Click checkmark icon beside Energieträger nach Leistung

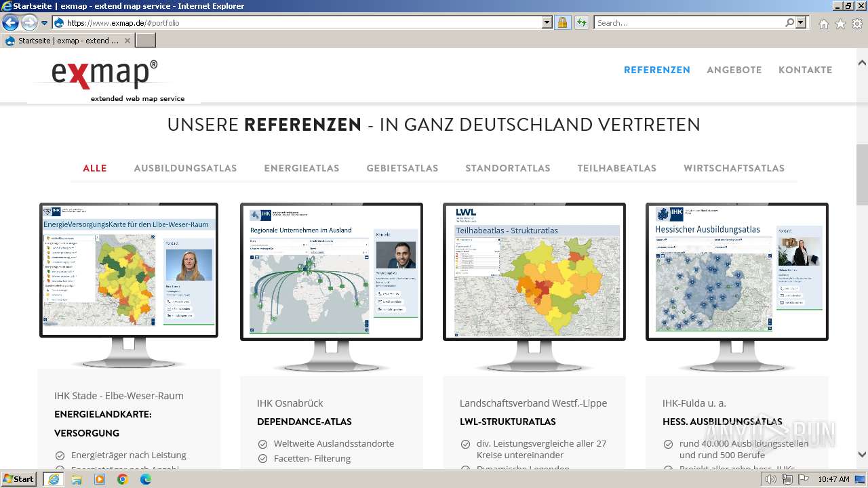pos(60,455)
